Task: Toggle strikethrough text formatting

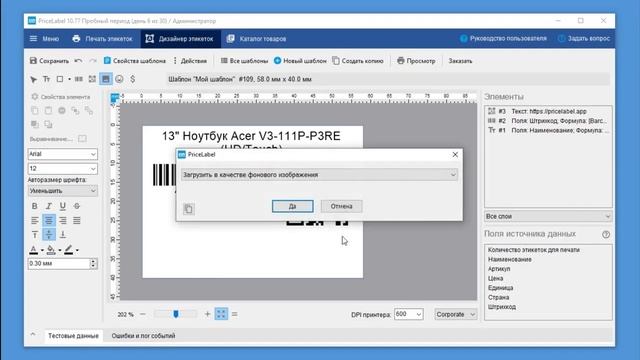Action: pos(77,206)
